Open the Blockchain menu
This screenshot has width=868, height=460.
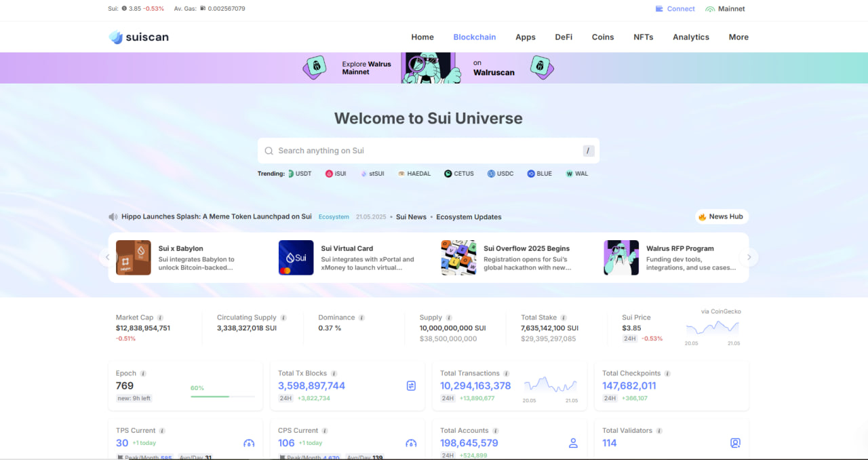pyautogui.click(x=474, y=37)
